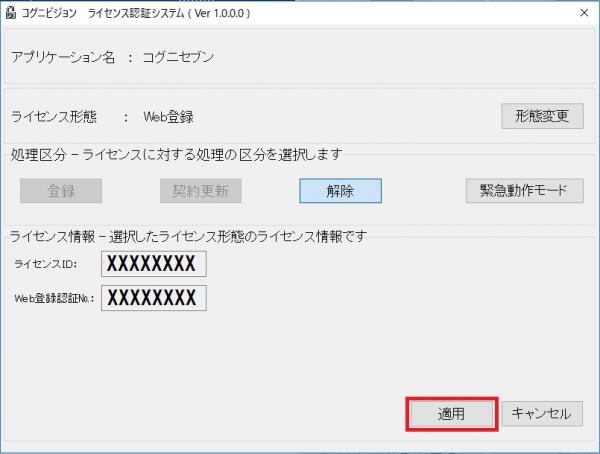Screen dimensions: 600x454
Task: Open 緊急動作モード
Action: point(525,191)
